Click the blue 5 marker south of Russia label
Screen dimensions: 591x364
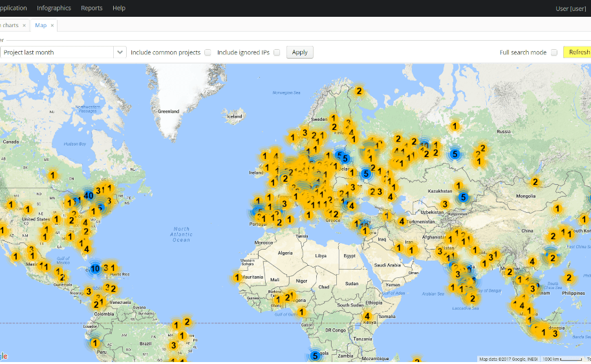coord(455,154)
